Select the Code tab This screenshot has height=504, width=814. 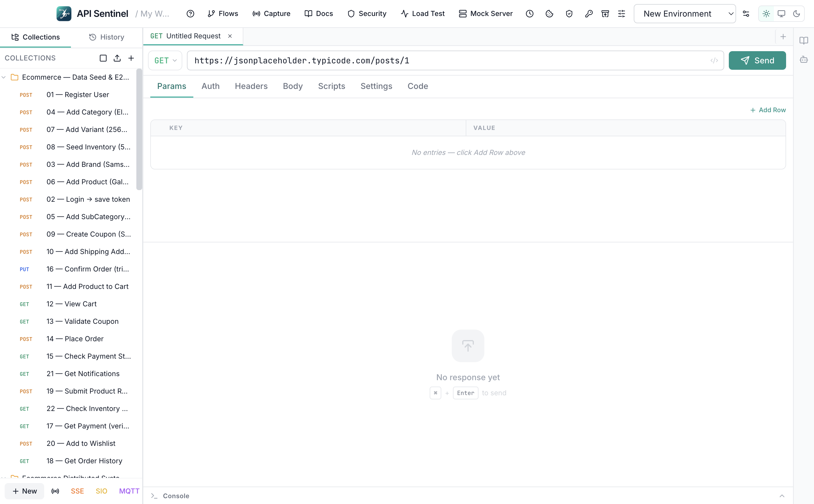418,86
